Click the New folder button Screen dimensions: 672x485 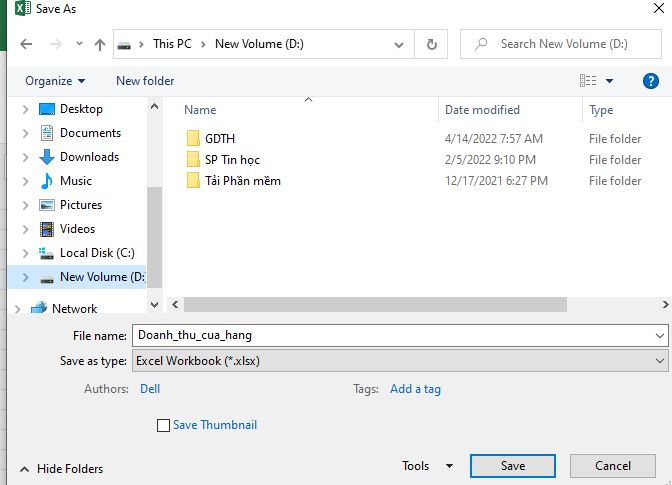tap(145, 81)
